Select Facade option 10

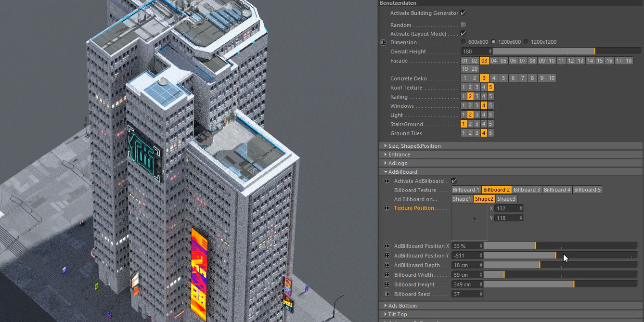click(552, 61)
